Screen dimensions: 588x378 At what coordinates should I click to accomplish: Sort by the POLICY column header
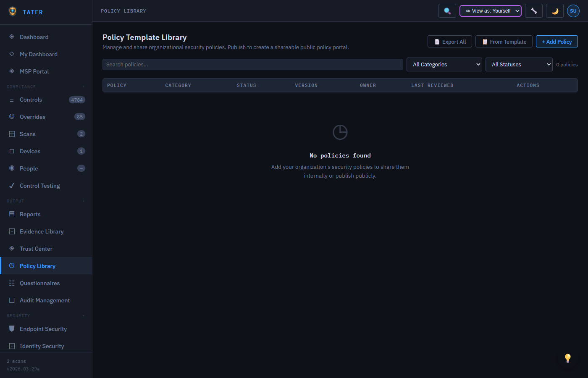117,85
